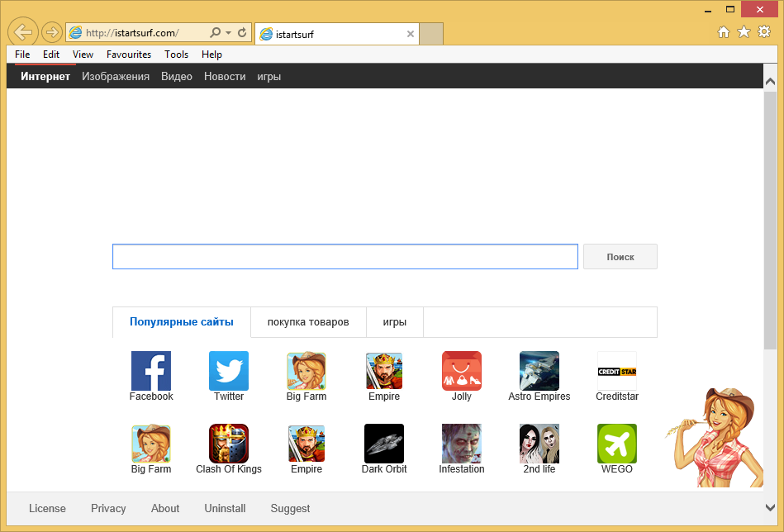Open the bottom-row Big Farm icon
The height and width of the screenshot is (532, 784).
151,444
